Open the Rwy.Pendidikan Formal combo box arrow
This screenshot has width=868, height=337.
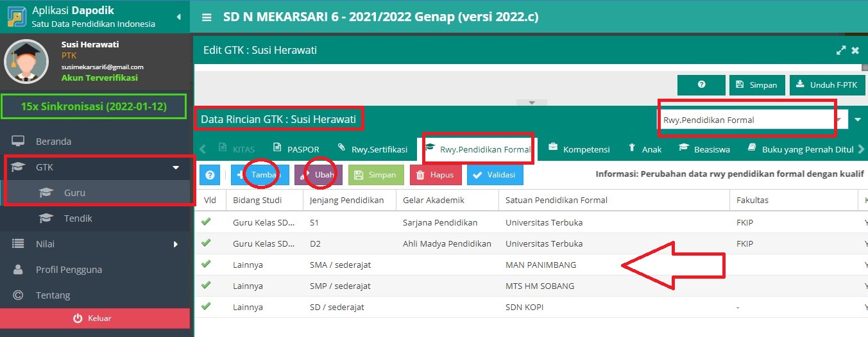[840, 120]
